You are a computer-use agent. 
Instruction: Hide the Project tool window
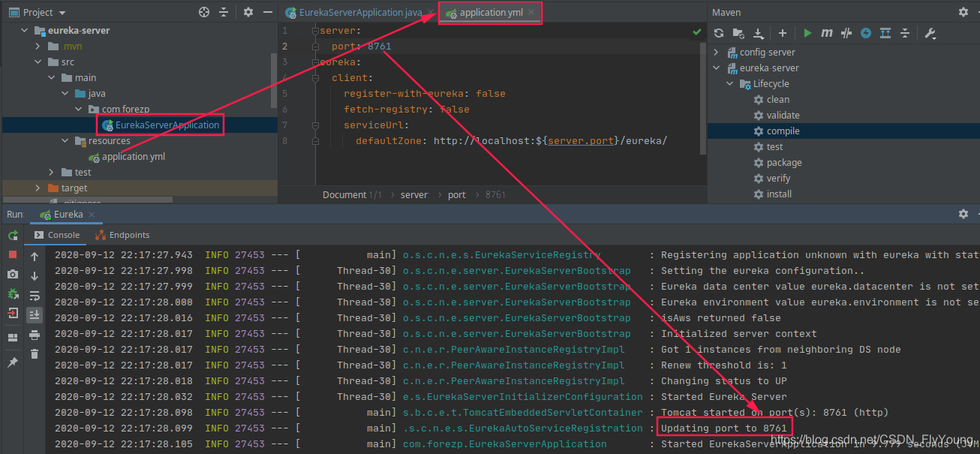[x=267, y=12]
